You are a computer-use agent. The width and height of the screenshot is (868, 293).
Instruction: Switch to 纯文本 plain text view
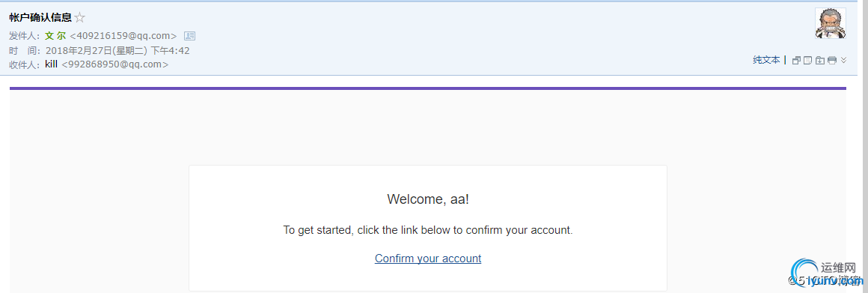click(766, 60)
